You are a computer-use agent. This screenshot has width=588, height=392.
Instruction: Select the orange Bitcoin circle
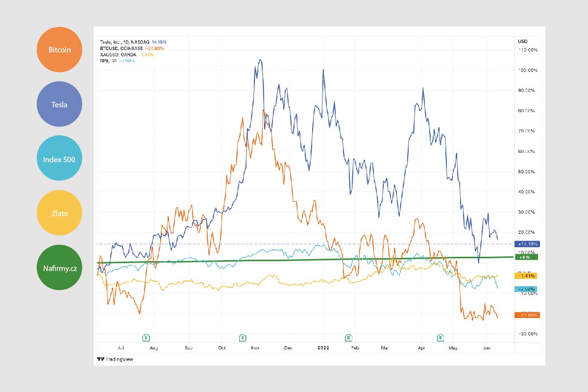(59, 49)
